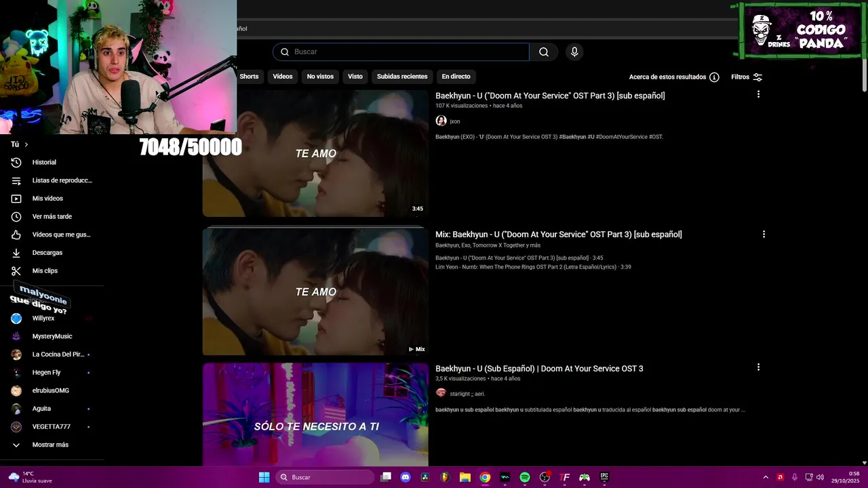Open the 'Mix: Baekhyun - U' title
Screen dimensions: 868x488
pyautogui.click(x=559, y=235)
